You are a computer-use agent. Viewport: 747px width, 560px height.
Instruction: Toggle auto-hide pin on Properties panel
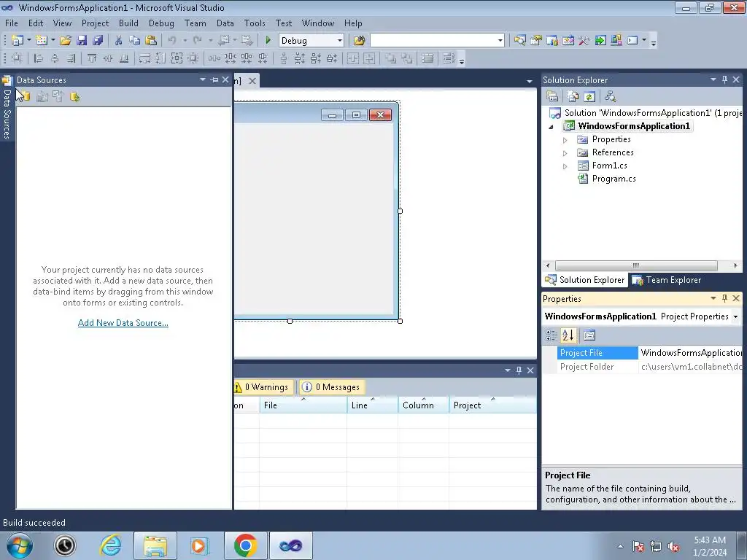[x=724, y=298]
